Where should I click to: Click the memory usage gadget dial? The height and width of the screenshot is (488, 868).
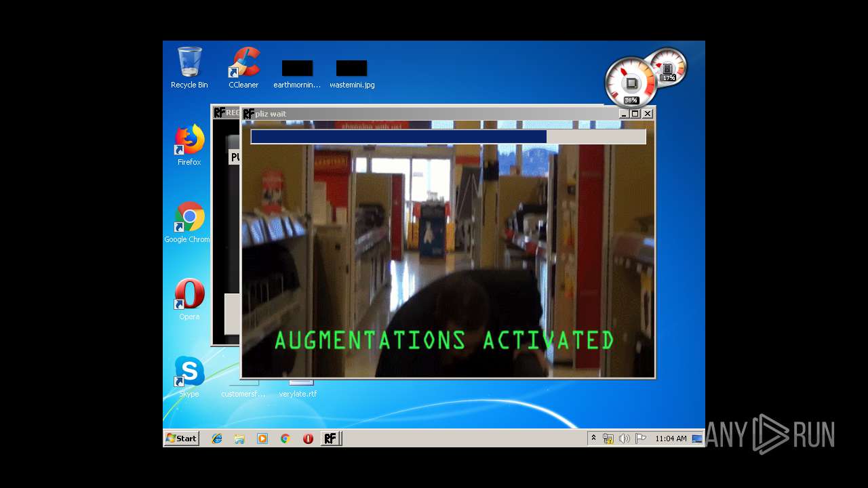pyautogui.click(x=668, y=68)
